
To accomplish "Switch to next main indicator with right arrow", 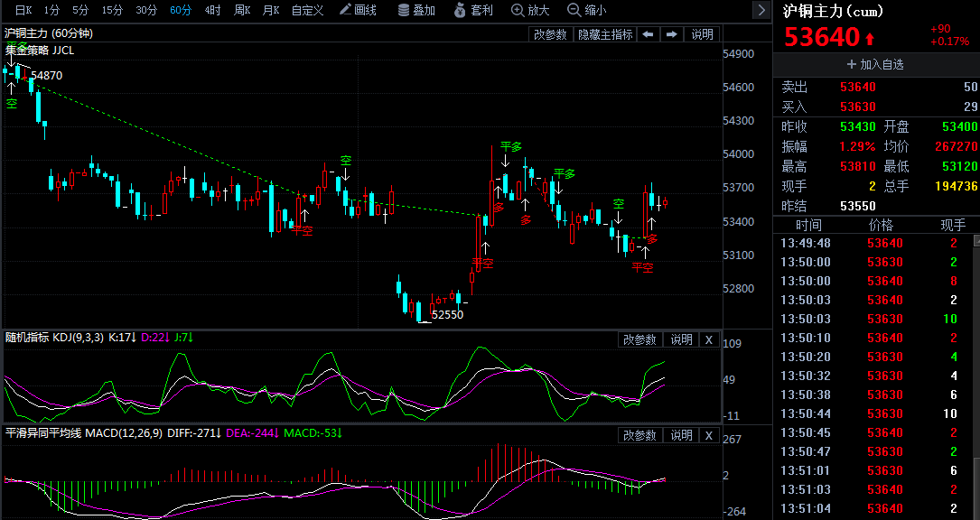I will click(x=672, y=34).
